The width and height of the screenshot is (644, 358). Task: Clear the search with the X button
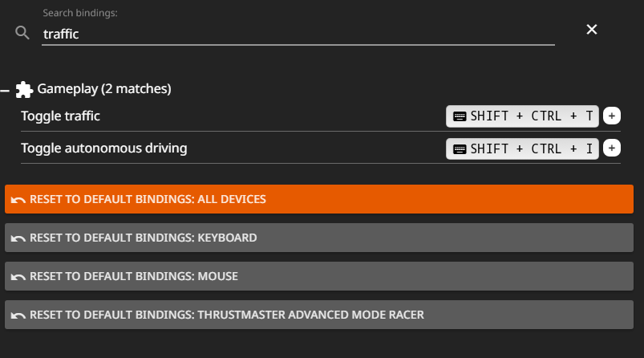click(x=592, y=30)
